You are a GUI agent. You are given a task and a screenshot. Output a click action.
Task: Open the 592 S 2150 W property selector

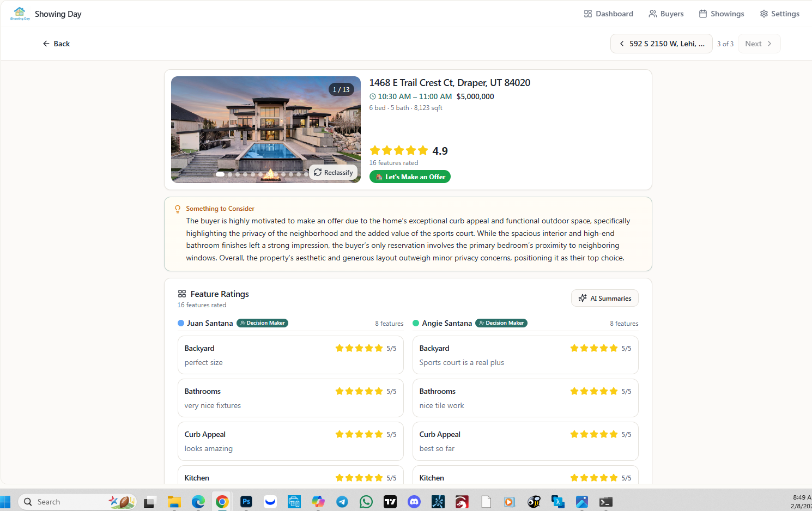[666, 44]
